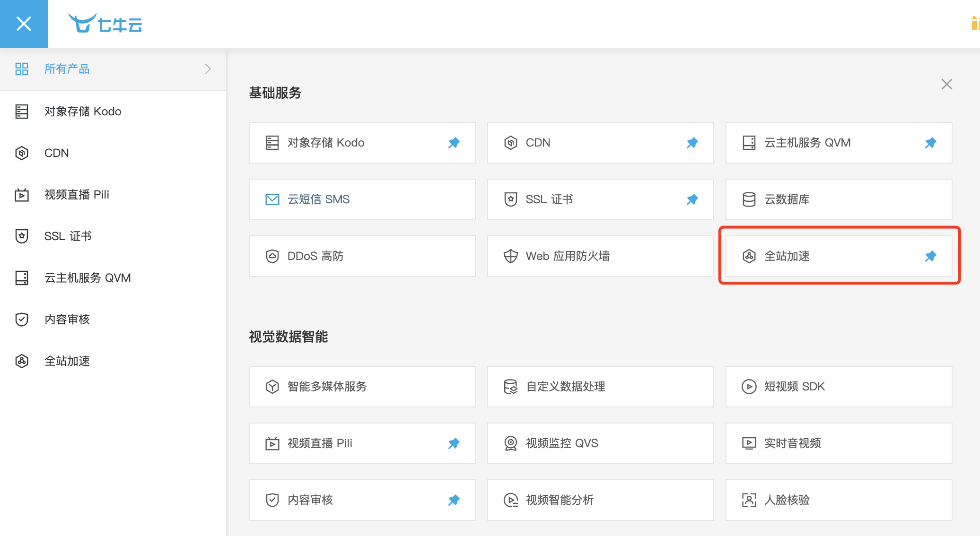Click the 云主机服务 QVM card icon
This screenshot has width=980, height=536.
point(749,143)
